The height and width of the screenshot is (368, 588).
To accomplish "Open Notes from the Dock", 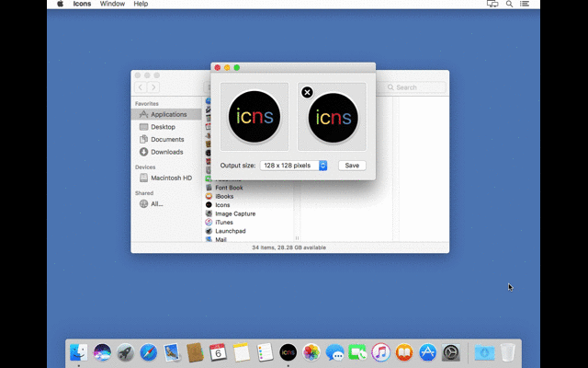I will (241, 353).
